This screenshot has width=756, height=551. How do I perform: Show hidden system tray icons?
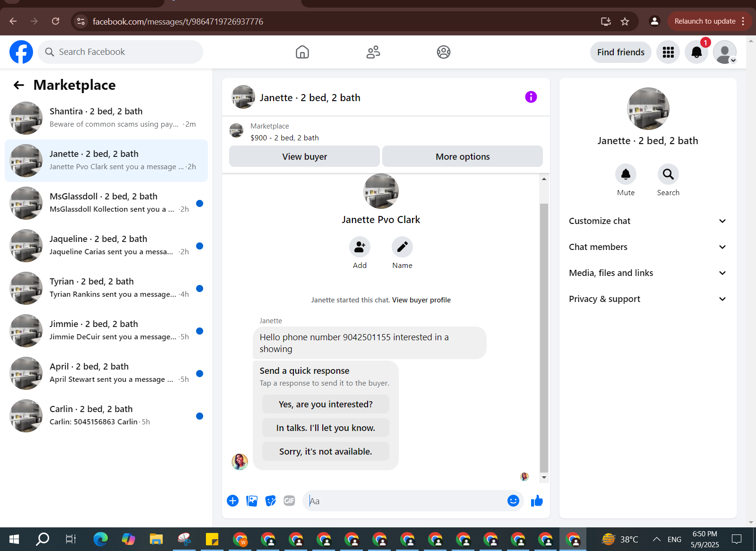tap(656, 539)
